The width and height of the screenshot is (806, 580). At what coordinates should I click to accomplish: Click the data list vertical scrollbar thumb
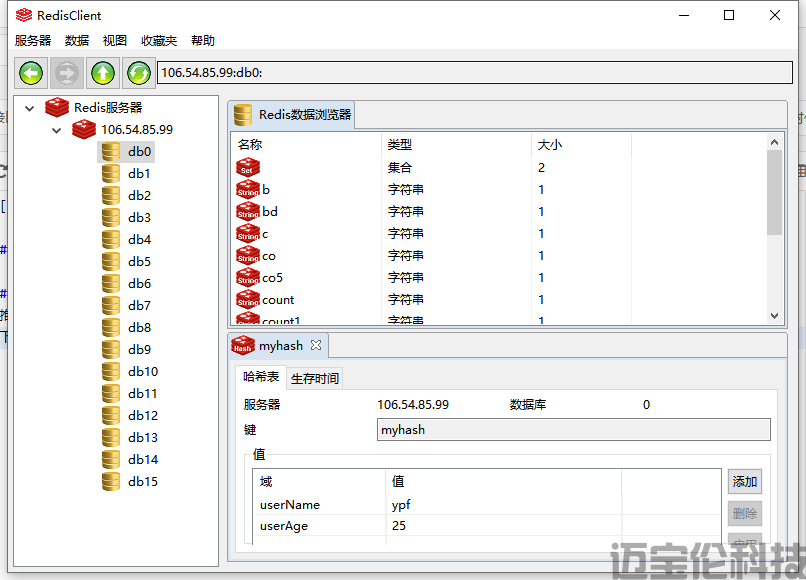point(775,192)
